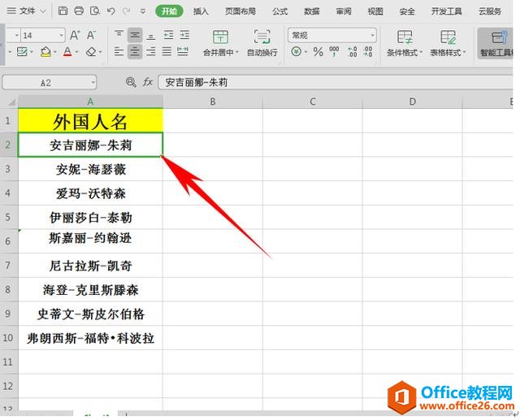The image size is (520, 420).
Task: Open currency format dropdown arrow
Action: point(305,52)
